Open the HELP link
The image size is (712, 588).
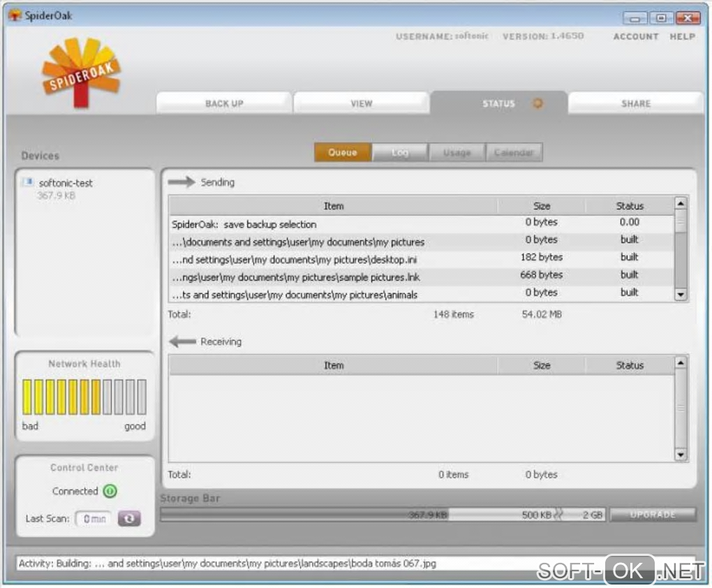682,36
